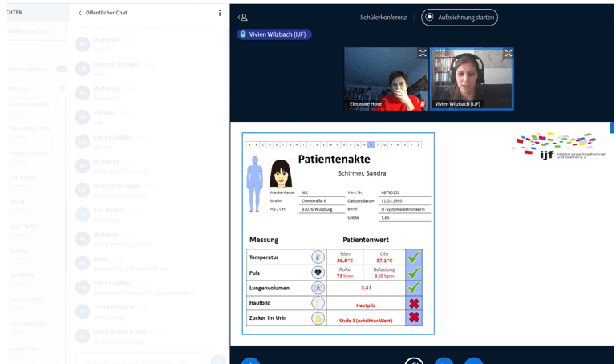The height and width of the screenshot is (364, 616).
Task: Click the droplet icon for Zucker im Urin
Action: click(x=318, y=318)
